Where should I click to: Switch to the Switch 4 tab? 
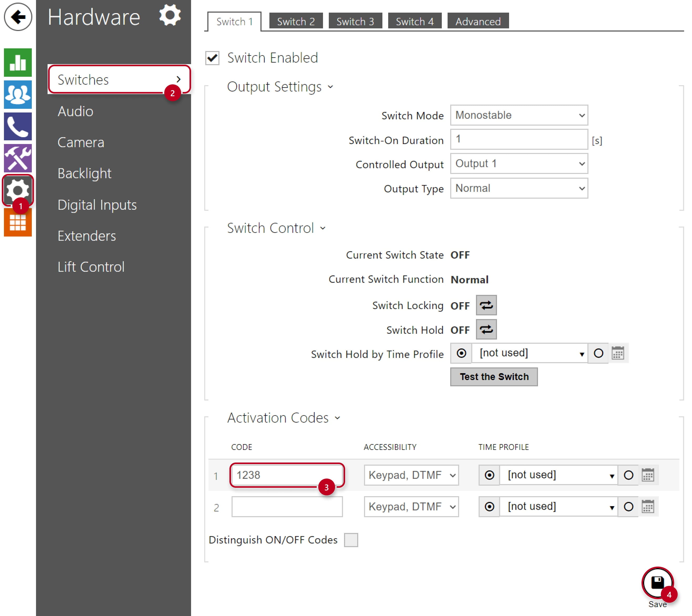pos(415,21)
